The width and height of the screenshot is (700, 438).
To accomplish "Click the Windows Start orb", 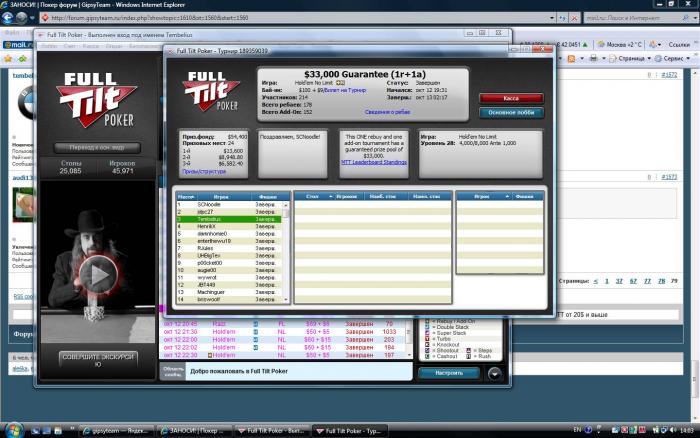I will pyautogui.click(x=14, y=430).
